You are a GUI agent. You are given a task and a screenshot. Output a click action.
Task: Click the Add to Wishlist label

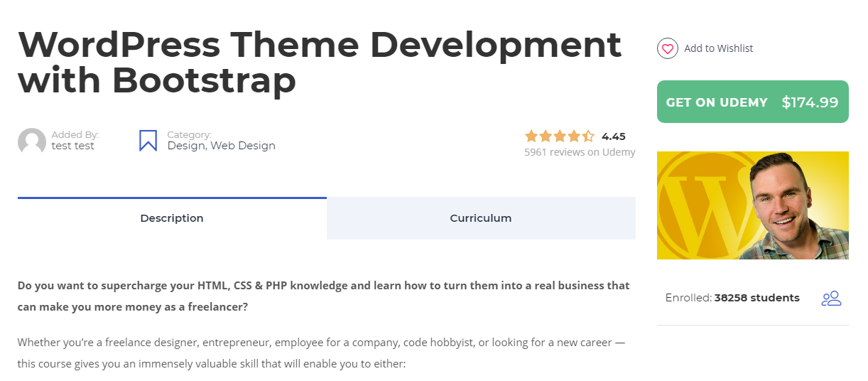[718, 48]
